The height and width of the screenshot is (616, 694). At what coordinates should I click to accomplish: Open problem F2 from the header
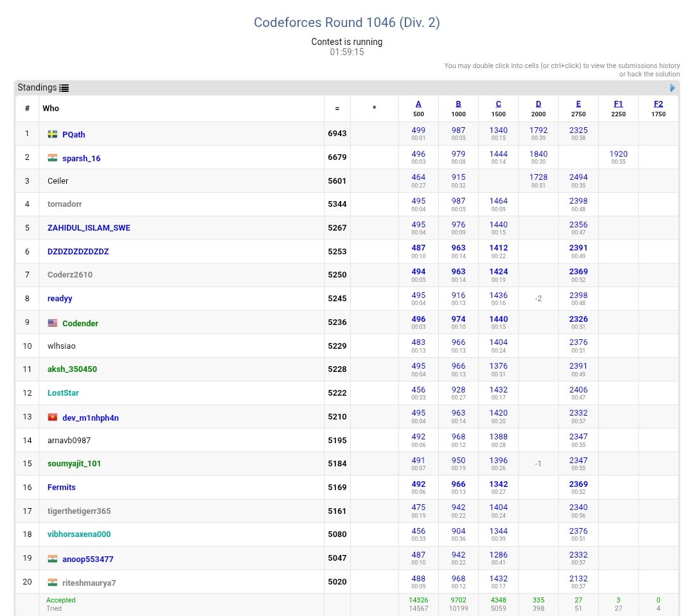coord(658,104)
